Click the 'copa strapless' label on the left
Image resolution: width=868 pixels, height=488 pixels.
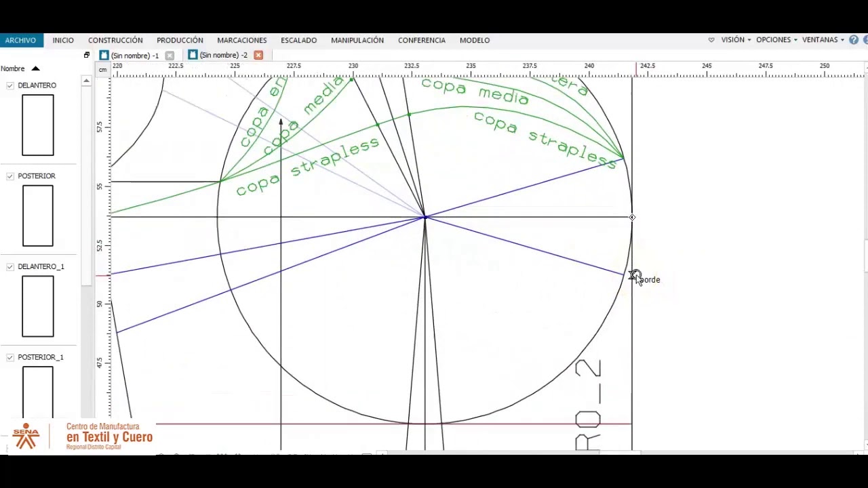(307, 167)
